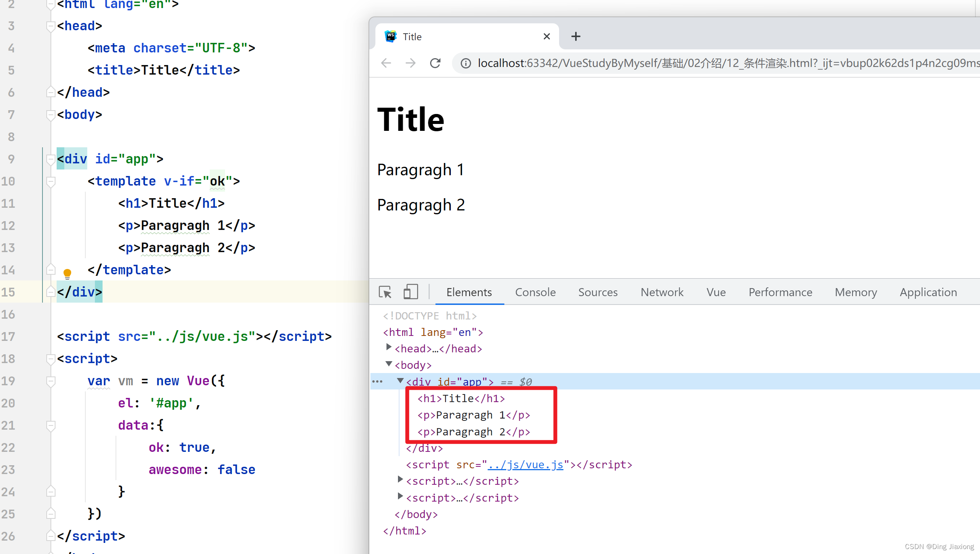
Task: Open the ../js/vue.js link in Elements
Action: (525, 465)
